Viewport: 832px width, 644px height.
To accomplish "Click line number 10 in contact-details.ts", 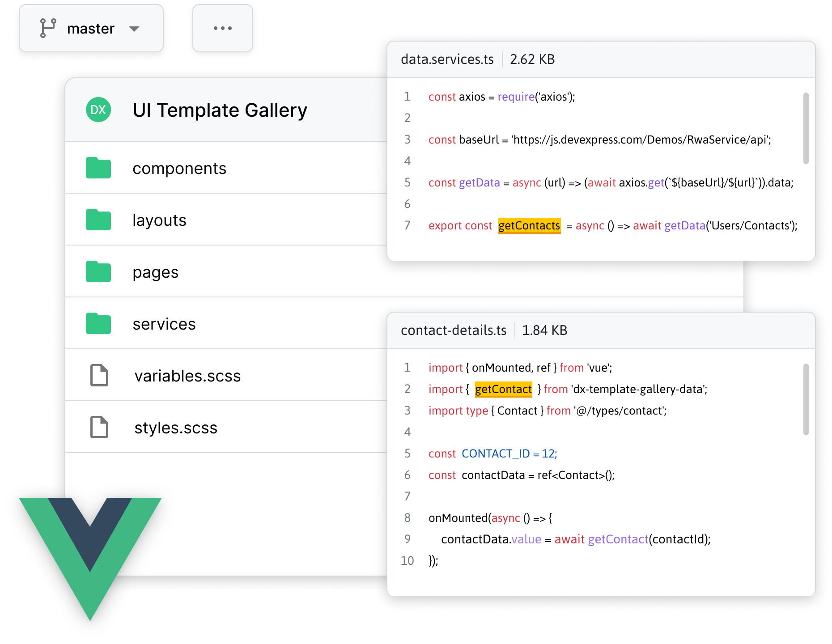I will click(x=407, y=561).
